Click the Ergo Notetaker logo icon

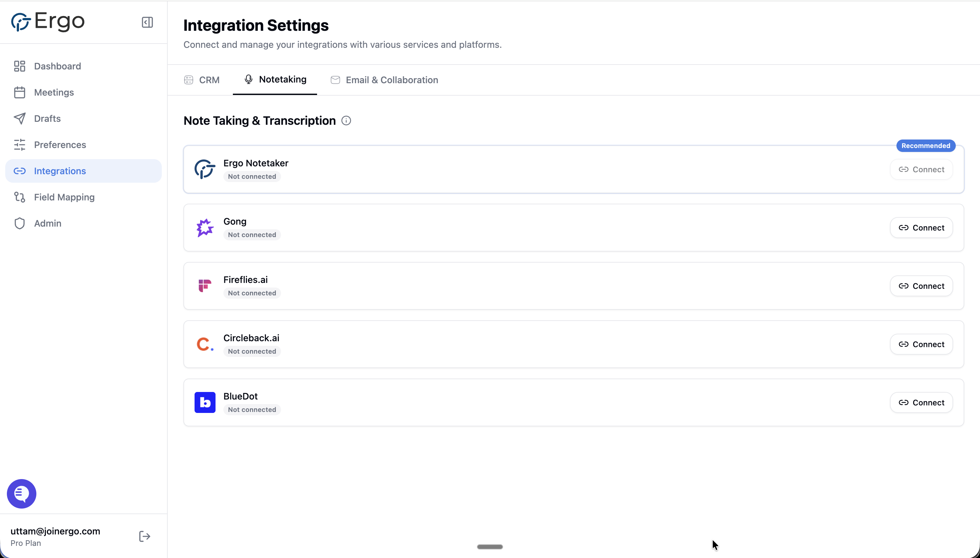205,169
